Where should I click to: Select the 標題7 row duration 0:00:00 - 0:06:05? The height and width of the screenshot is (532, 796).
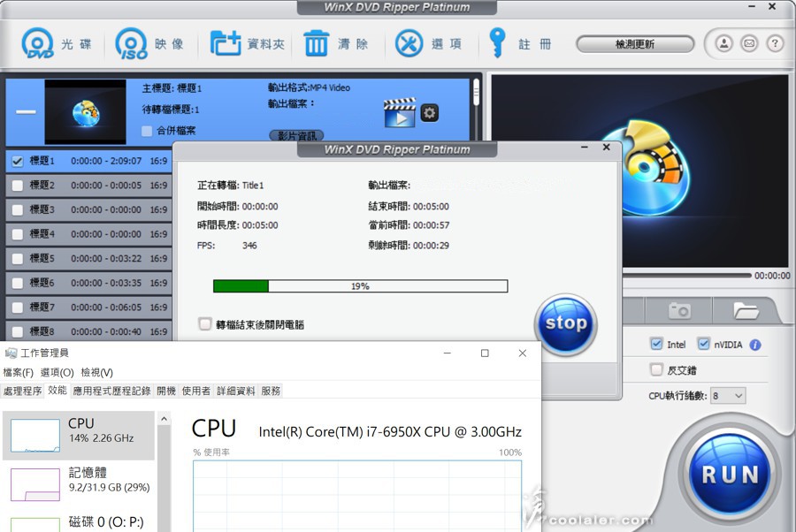pos(106,308)
